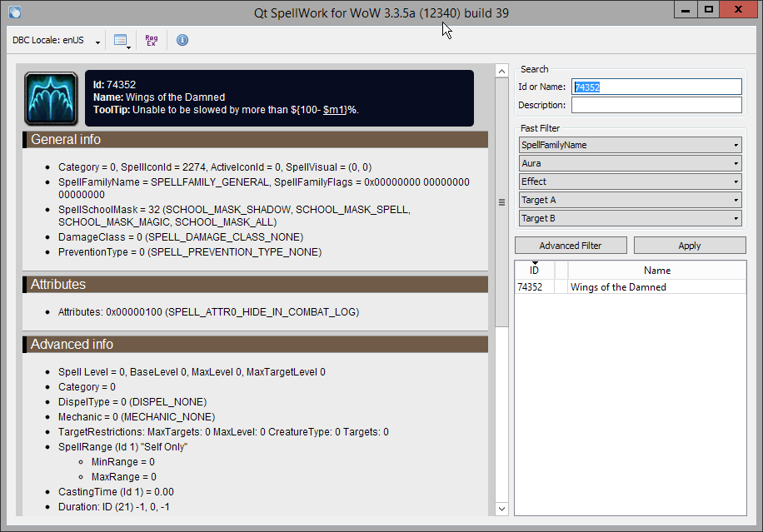Click the SpellRange "Self Only" line
This screenshot has width=763, height=532.
(122, 447)
